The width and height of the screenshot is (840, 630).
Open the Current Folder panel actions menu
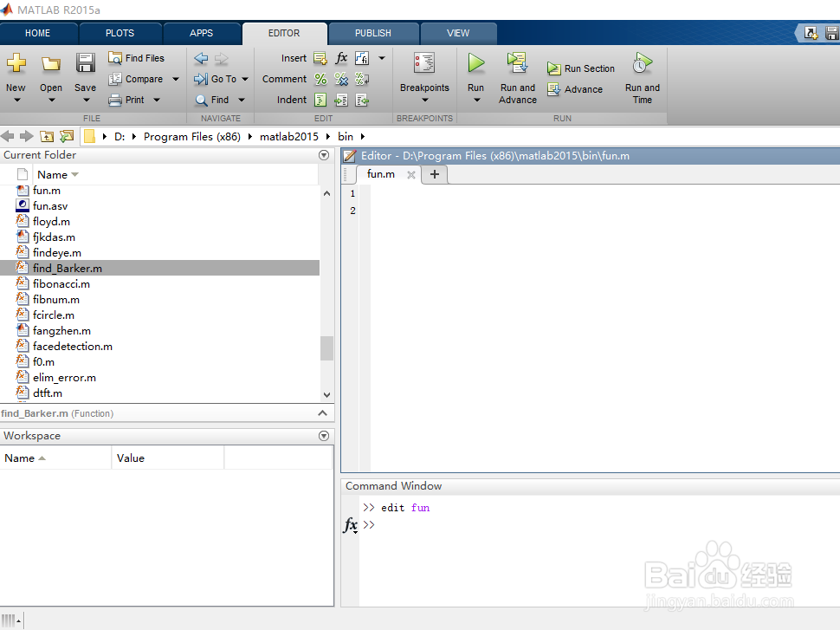(x=324, y=155)
